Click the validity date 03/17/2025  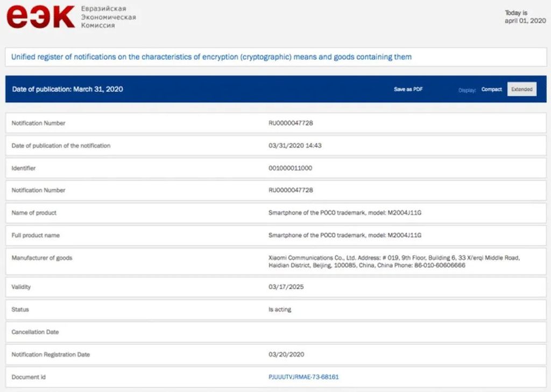(286, 287)
